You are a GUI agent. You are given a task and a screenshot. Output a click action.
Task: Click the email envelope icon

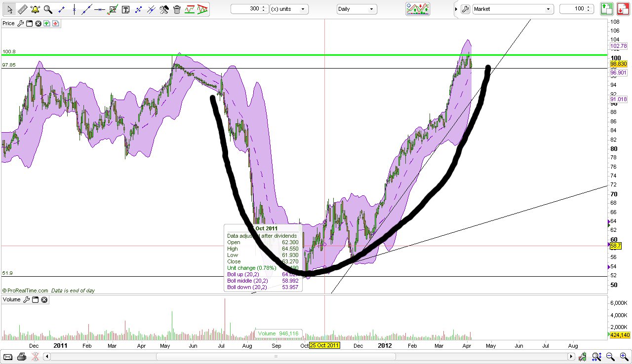pos(8,356)
